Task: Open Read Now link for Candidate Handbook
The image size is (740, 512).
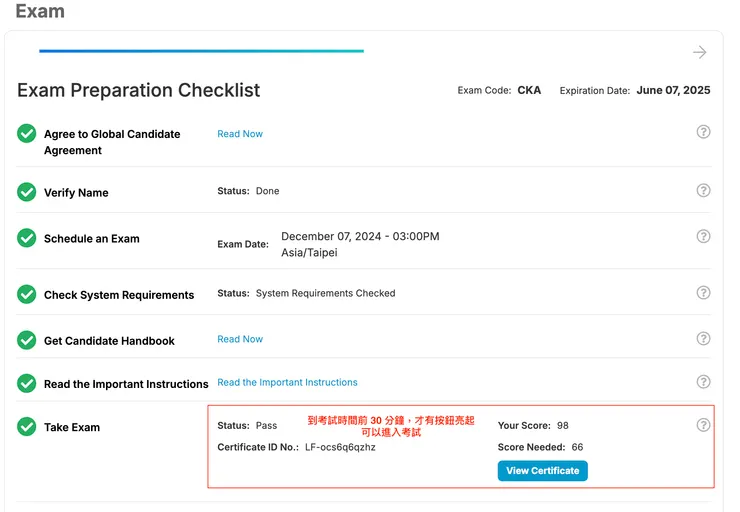Action: pyautogui.click(x=240, y=339)
